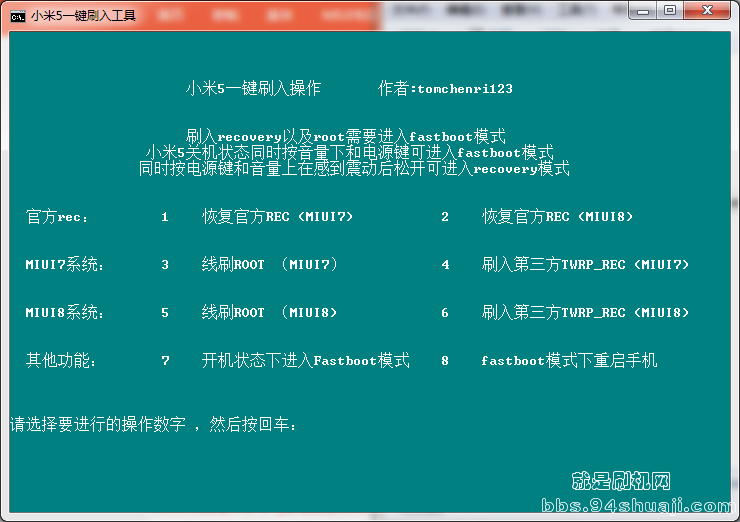Screen dimensions: 740x522
Task: Click option number 1
Action: tap(165, 217)
